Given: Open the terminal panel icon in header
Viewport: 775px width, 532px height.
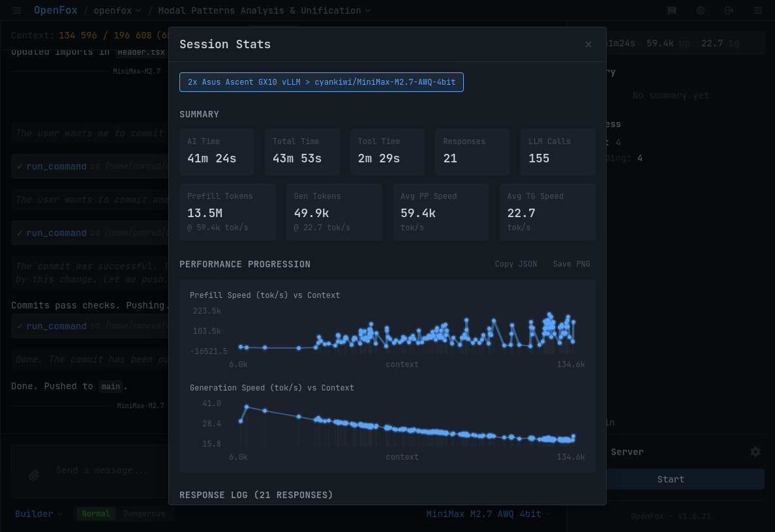Looking at the screenshot, I should [672, 10].
